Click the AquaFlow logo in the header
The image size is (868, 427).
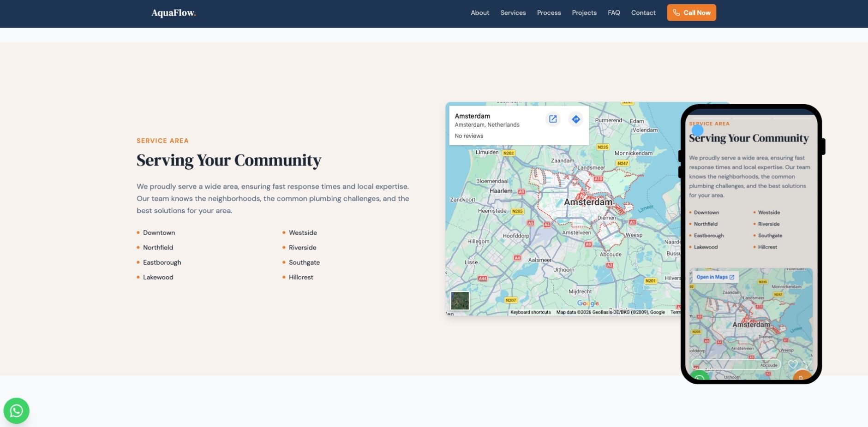[174, 13]
